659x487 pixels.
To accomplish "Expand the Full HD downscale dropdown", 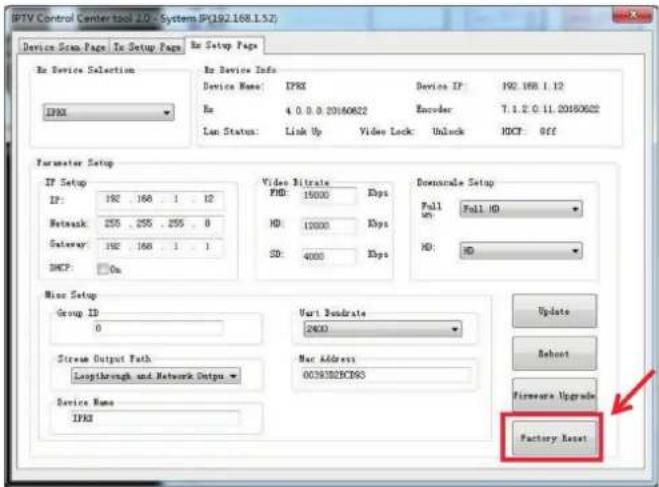I will (x=521, y=209).
